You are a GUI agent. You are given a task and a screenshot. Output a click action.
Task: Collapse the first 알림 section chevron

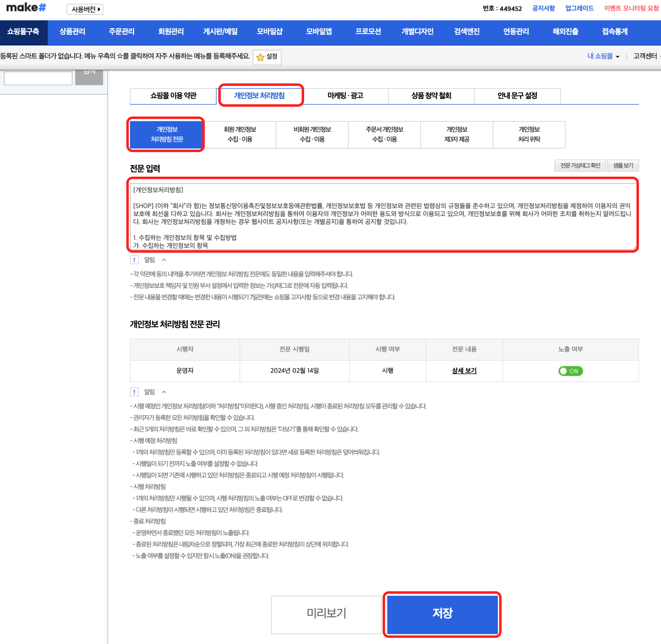[x=164, y=260]
